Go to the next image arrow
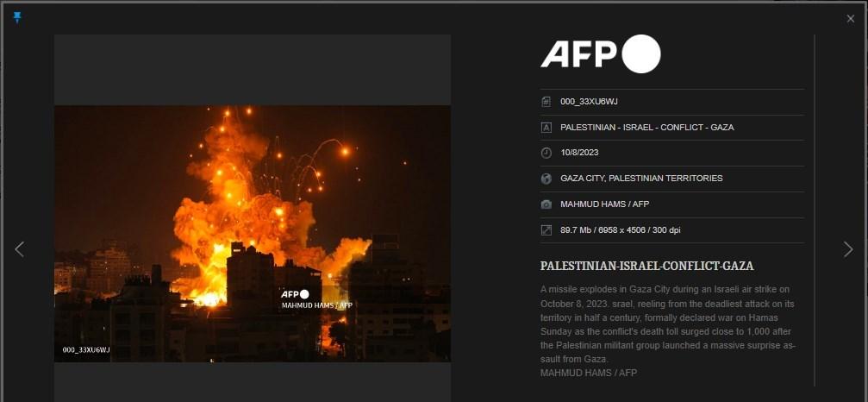This screenshot has height=402, width=868. 848,249
